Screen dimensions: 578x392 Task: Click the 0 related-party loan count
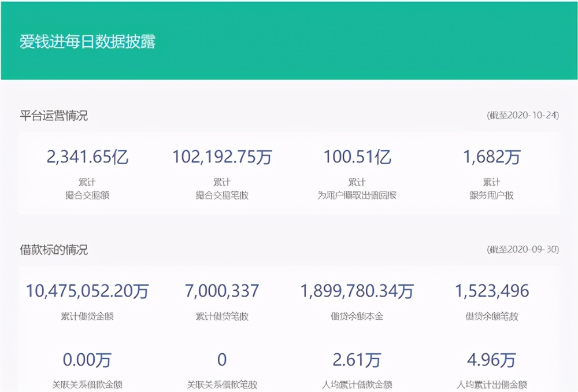pyautogui.click(x=222, y=360)
